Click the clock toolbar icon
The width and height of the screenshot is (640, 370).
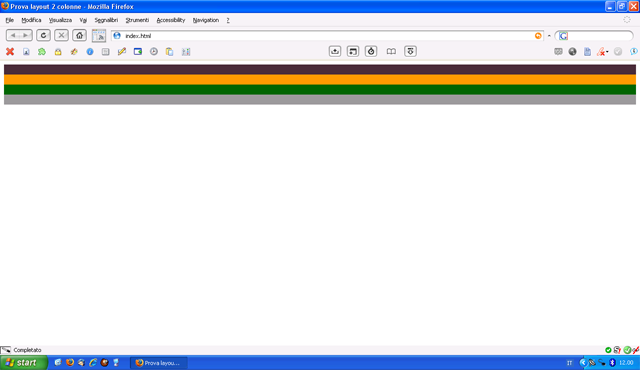pos(153,52)
